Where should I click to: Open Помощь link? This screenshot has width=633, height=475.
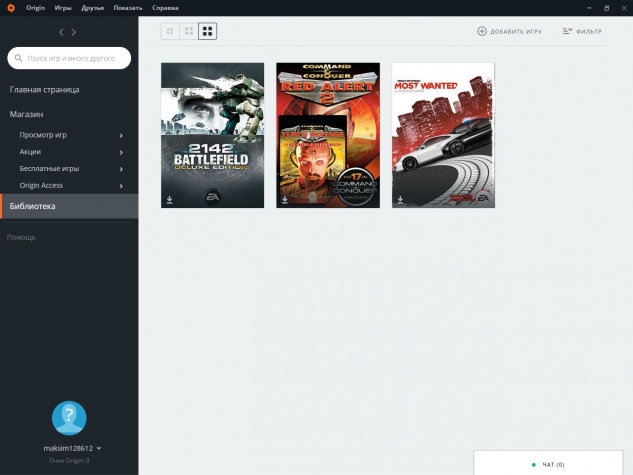[21, 237]
